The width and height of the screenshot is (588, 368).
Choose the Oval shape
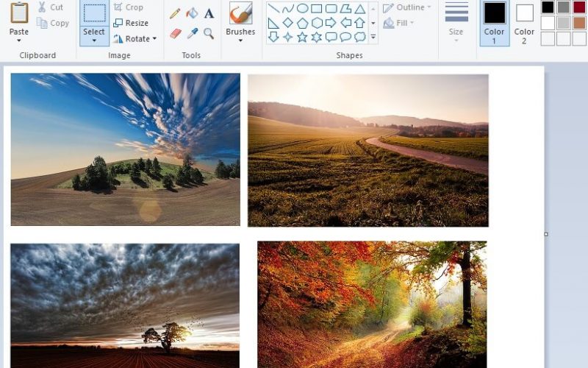coord(302,8)
